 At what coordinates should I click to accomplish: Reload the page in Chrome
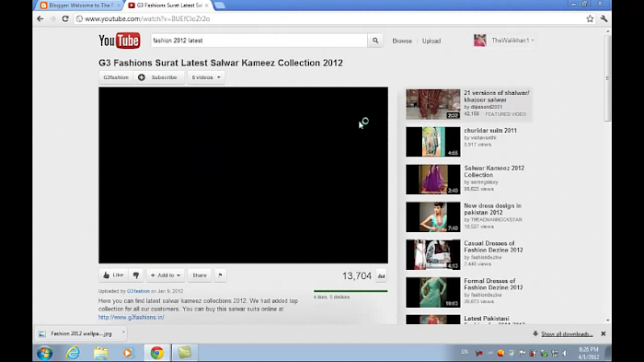[x=65, y=18]
